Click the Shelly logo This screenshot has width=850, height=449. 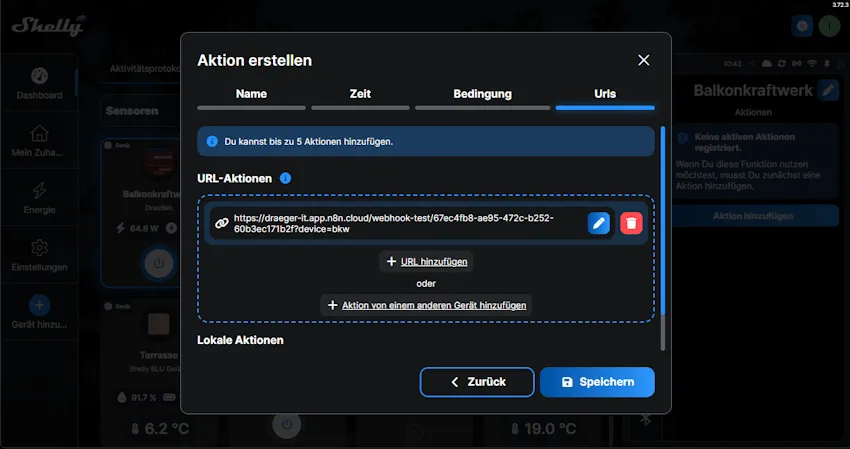coord(48,25)
